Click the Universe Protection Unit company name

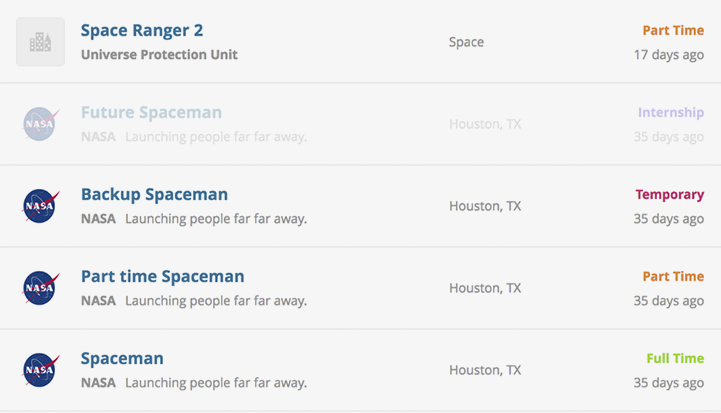pos(159,55)
